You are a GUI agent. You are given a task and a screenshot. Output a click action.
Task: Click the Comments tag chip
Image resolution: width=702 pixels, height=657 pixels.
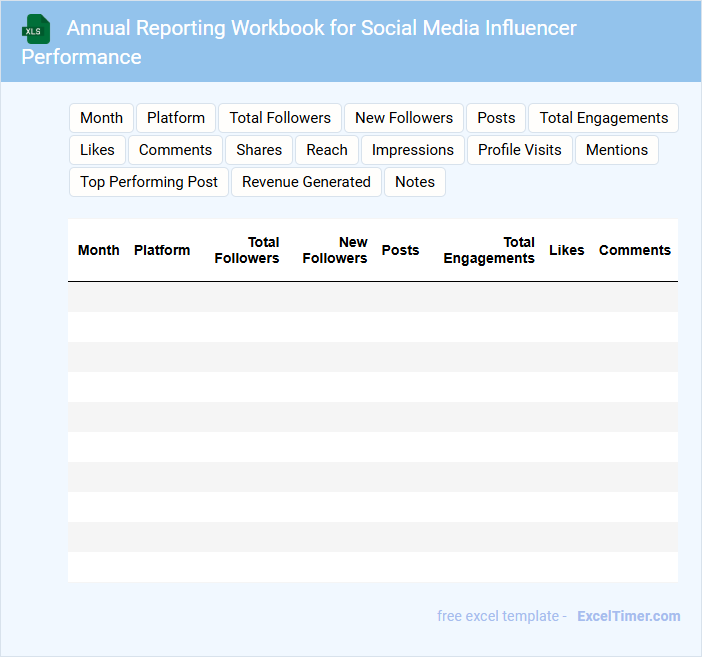175,150
